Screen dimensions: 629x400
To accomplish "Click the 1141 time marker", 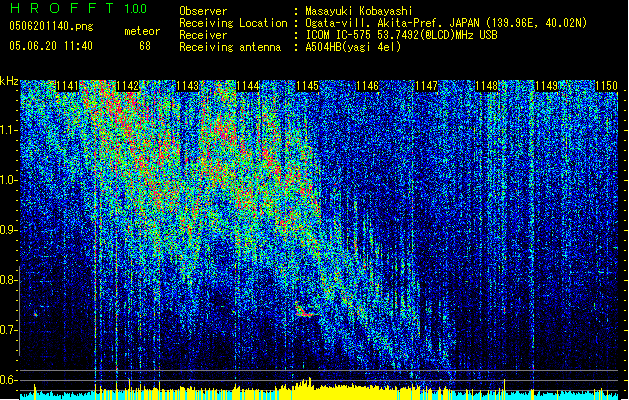I will coord(67,86).
